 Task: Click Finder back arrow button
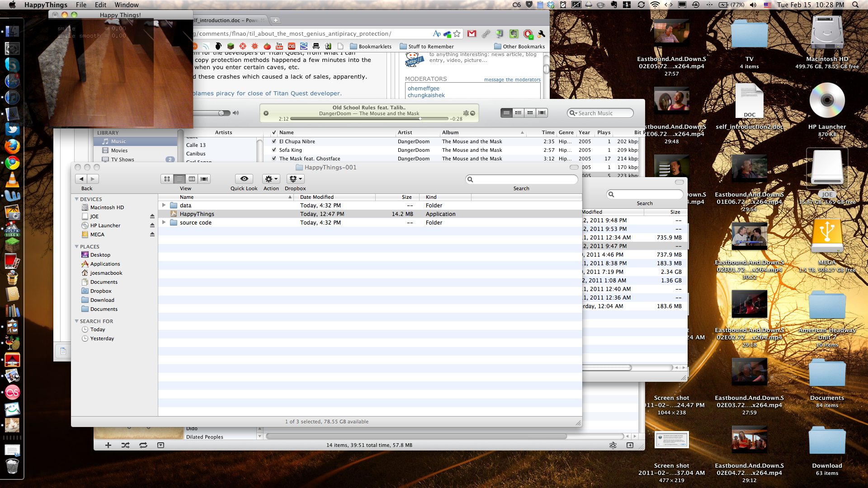point(81,179)
